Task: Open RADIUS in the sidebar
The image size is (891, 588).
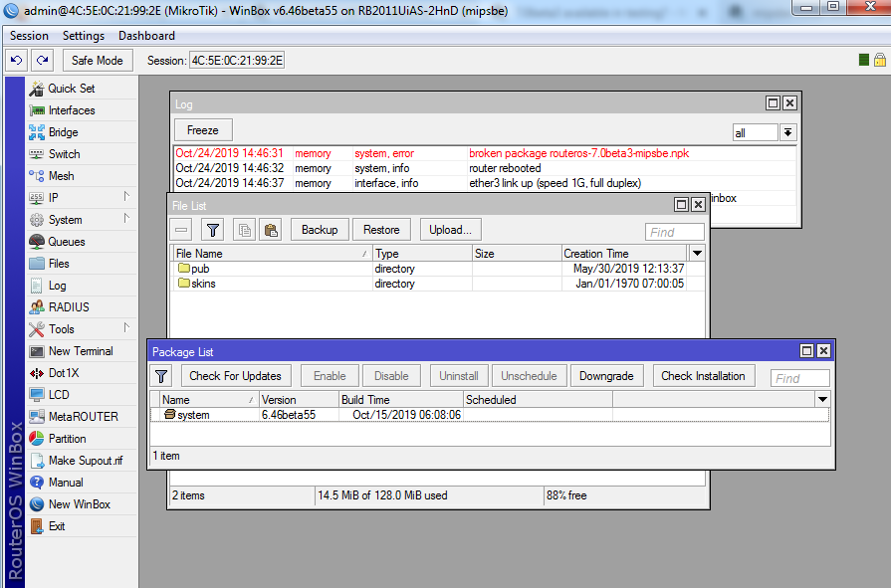Action: (x=83, y=307)
